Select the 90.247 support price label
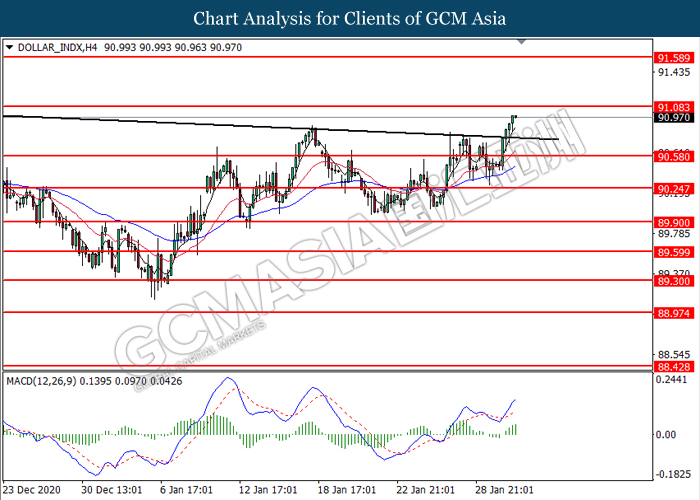This screenshot has height=500, width=700. (673, 188)
